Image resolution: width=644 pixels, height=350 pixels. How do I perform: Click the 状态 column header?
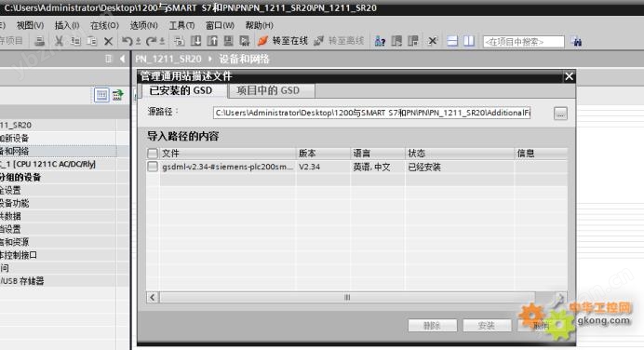pos(460,154)
